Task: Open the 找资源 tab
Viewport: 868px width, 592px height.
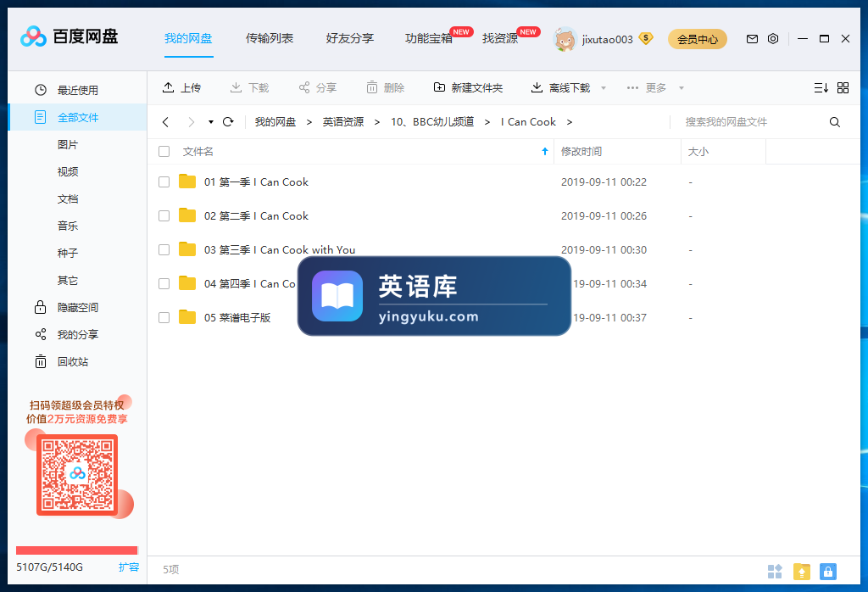Action: [x=500, y=38]
